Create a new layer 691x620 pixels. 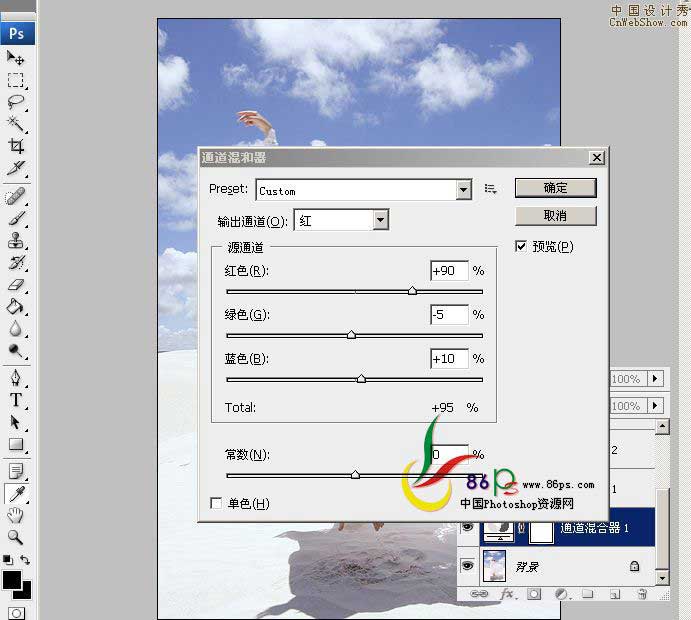tap(615, 594)
